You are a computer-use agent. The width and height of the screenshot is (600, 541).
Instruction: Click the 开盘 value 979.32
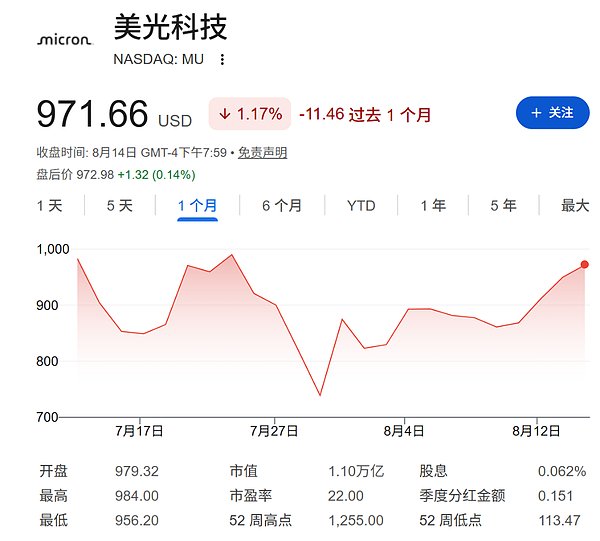(137, 471)
